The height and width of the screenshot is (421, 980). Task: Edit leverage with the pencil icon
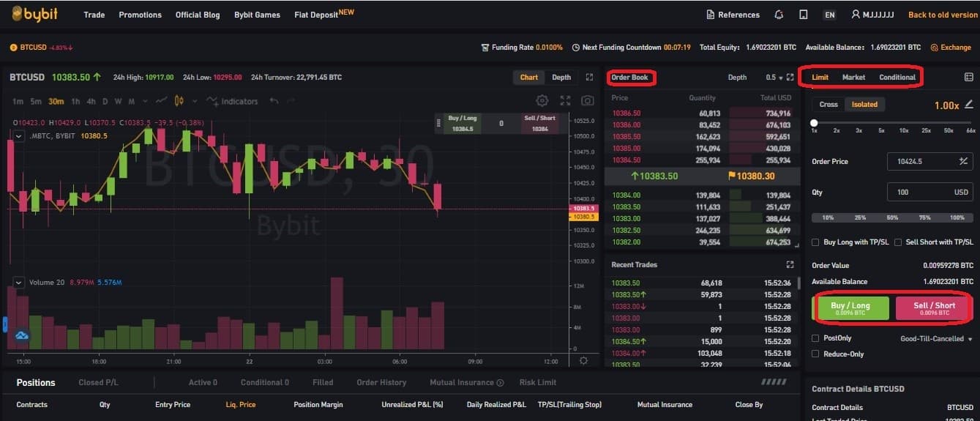(x=969, y=105)
